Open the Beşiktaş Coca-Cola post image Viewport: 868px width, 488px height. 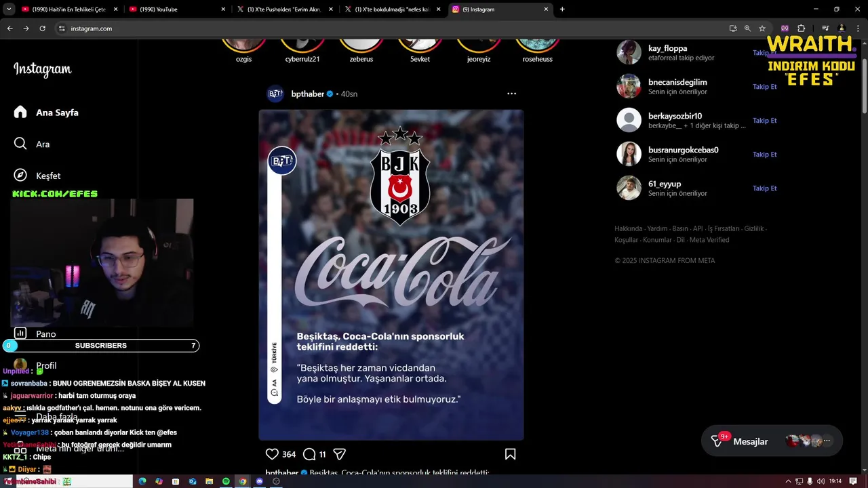pos(391,274)
